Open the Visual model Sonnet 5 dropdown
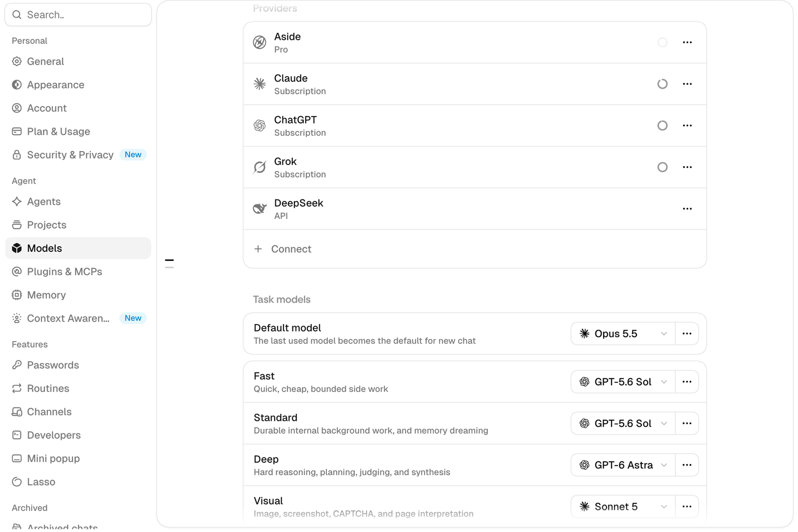 [623, 507]
